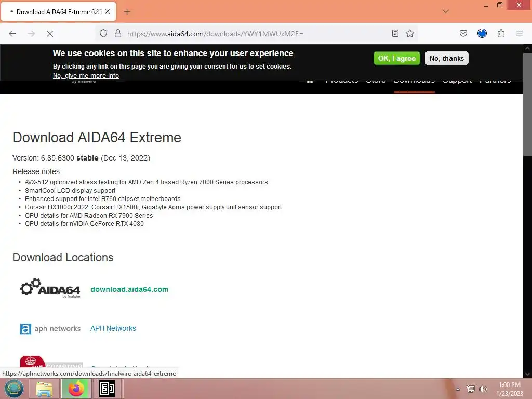Open the volume speaker tray icon

coord(483,389)
